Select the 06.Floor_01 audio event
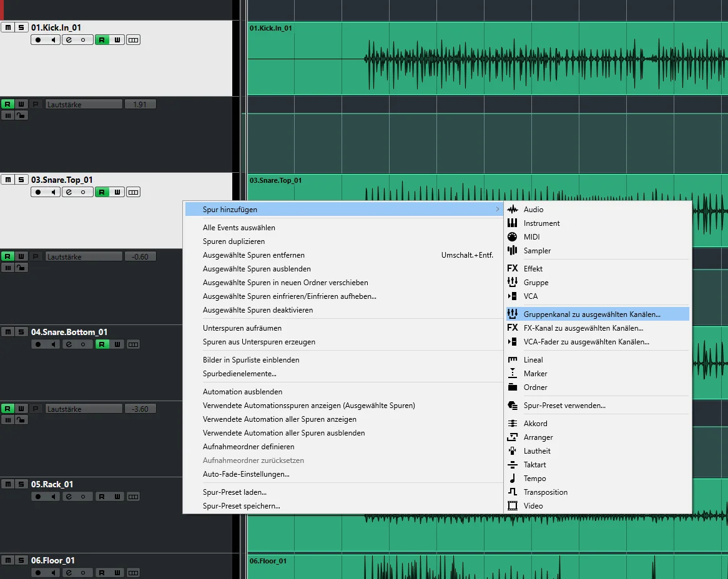 tap(488, 567)
